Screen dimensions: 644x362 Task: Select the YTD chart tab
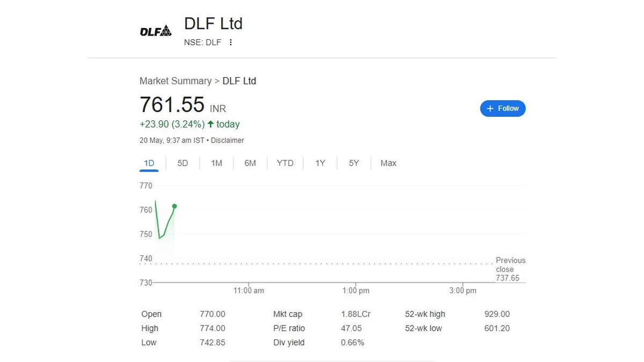285,163
